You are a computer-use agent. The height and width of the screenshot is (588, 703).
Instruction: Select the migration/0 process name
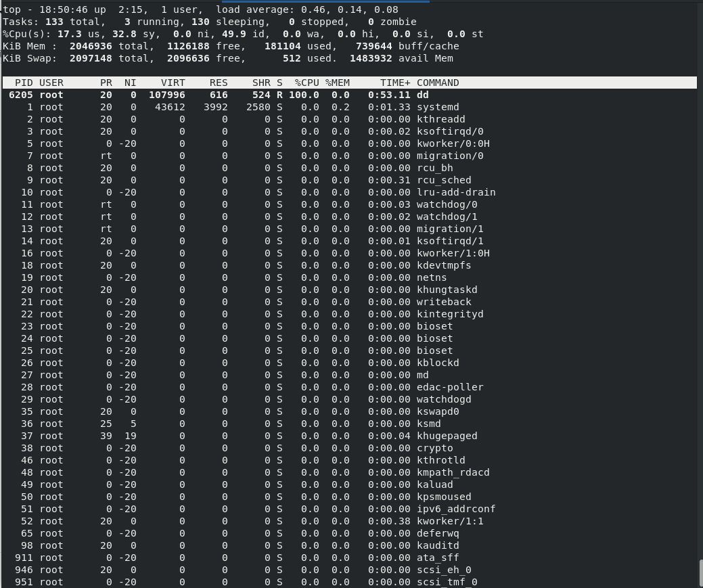450,156
